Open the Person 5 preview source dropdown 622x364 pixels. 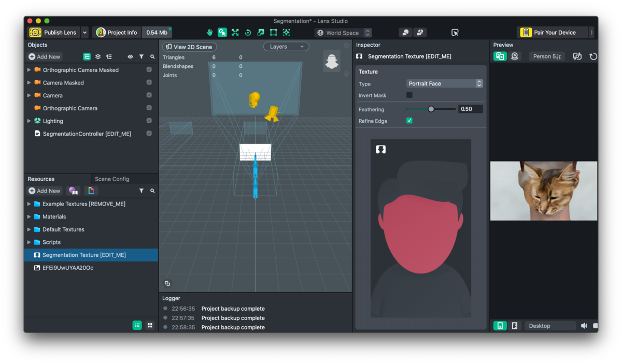tap(547, 56)
